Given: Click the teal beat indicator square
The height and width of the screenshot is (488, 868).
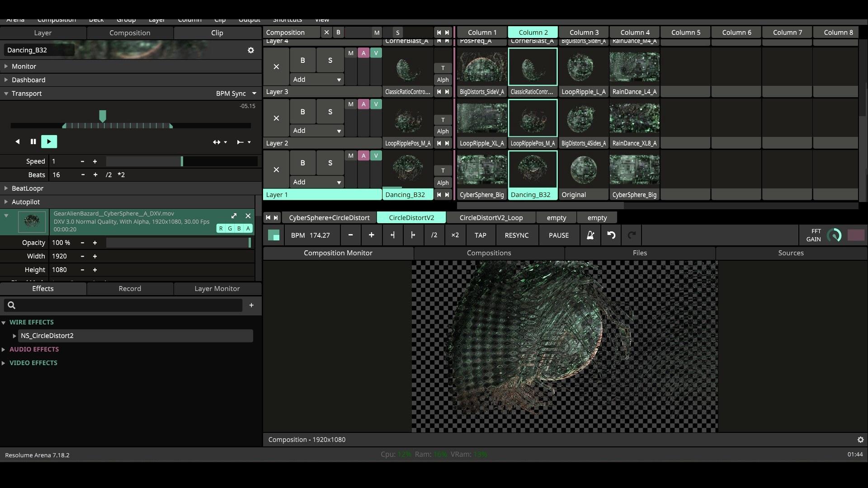Looking at the screenshot, I should 274,235.
